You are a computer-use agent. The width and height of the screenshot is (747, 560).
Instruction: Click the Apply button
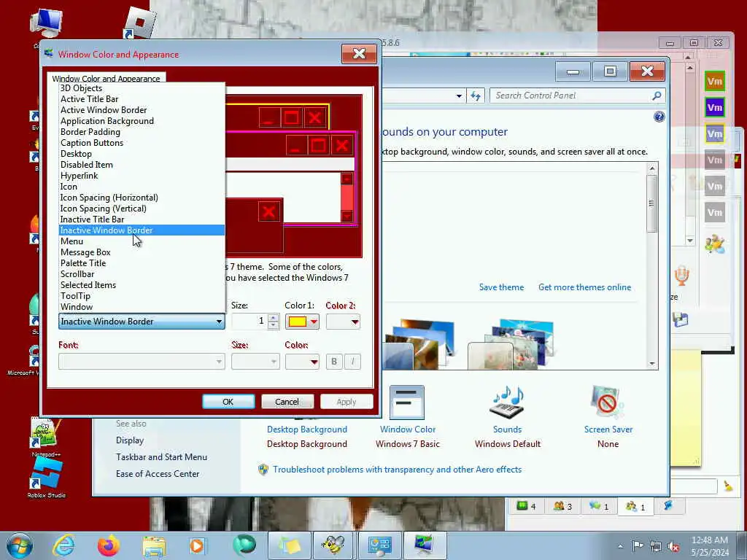point(347,402)
